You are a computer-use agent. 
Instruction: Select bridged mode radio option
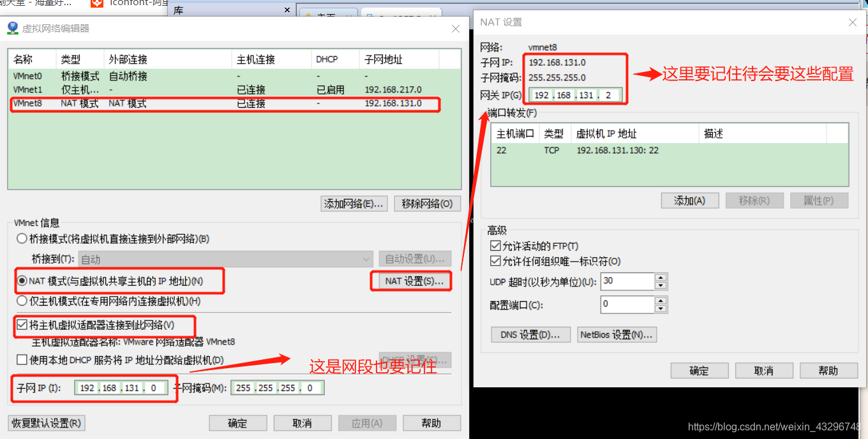coord(22,239)
